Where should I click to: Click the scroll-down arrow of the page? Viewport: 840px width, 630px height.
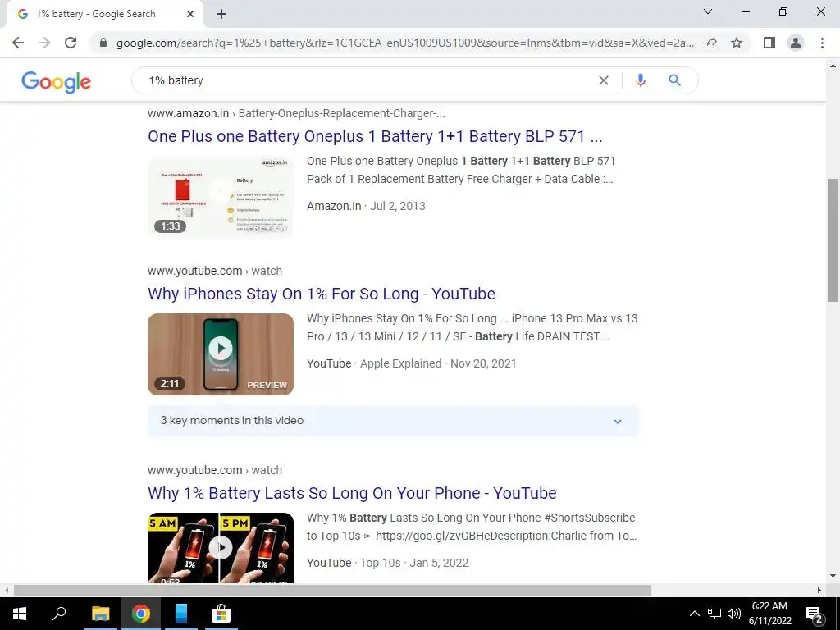tap(833, 576)
